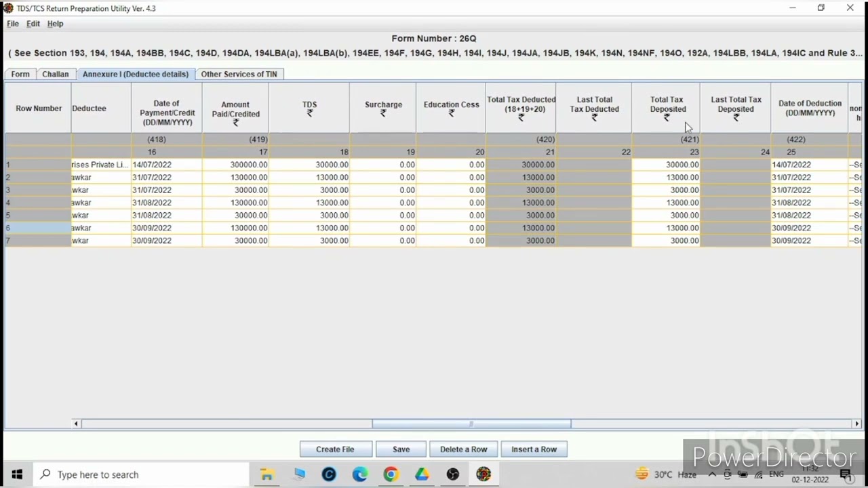The width and height of the screenshot is (868, 488).
Task: Select row number 7 cell
Action: tap(38, 241)
